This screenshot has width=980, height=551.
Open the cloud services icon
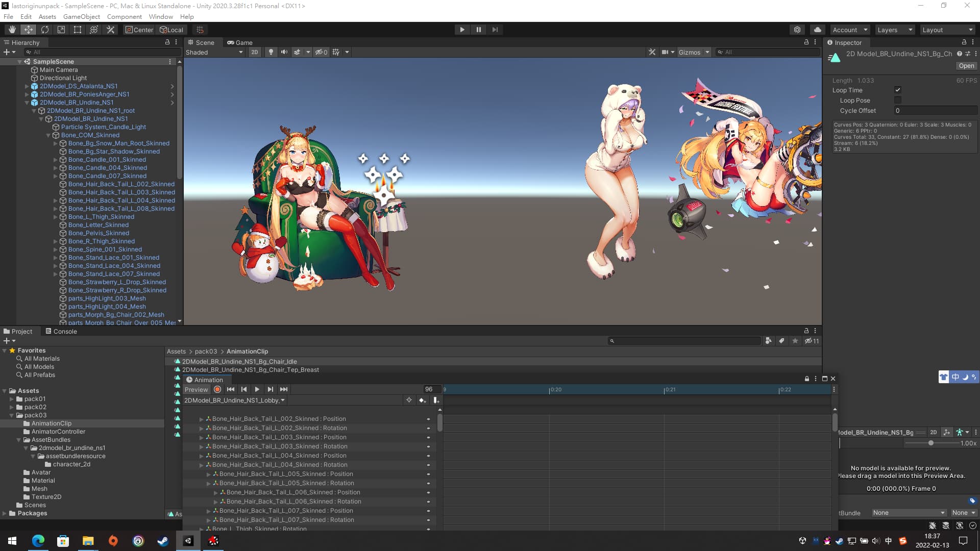(818, 30)
